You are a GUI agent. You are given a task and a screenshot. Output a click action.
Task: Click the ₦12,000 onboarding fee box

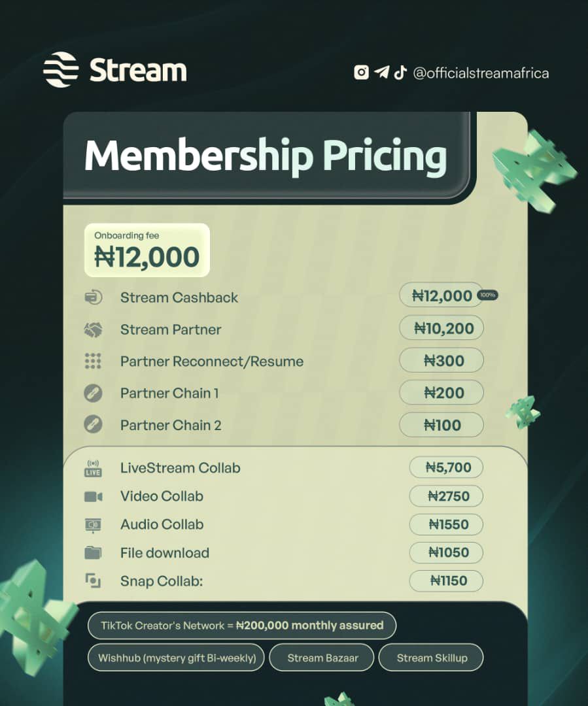(147, 250)
